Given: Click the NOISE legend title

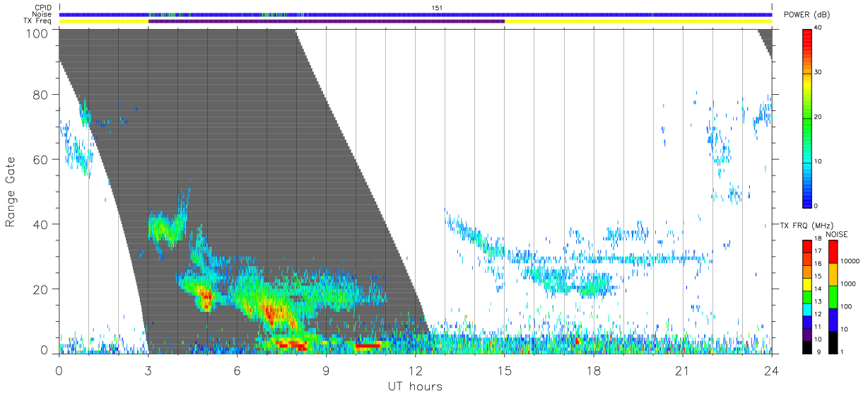Looking at the screenshot, I should coord(837,234).
